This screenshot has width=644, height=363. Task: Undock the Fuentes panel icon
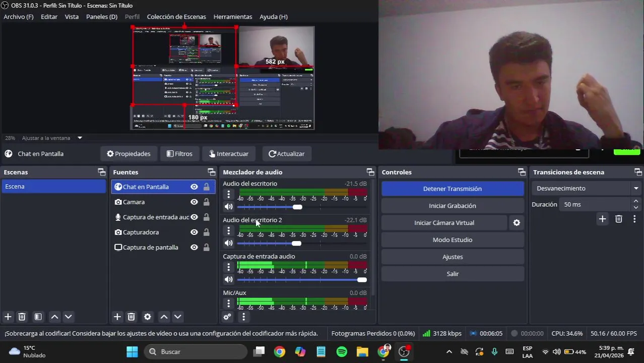pyautogui.click(x=212, y=172)
